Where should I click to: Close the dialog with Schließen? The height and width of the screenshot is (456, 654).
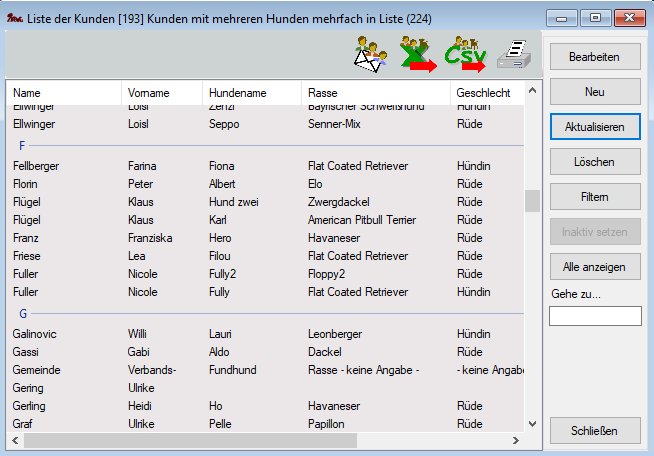point(595,431)
